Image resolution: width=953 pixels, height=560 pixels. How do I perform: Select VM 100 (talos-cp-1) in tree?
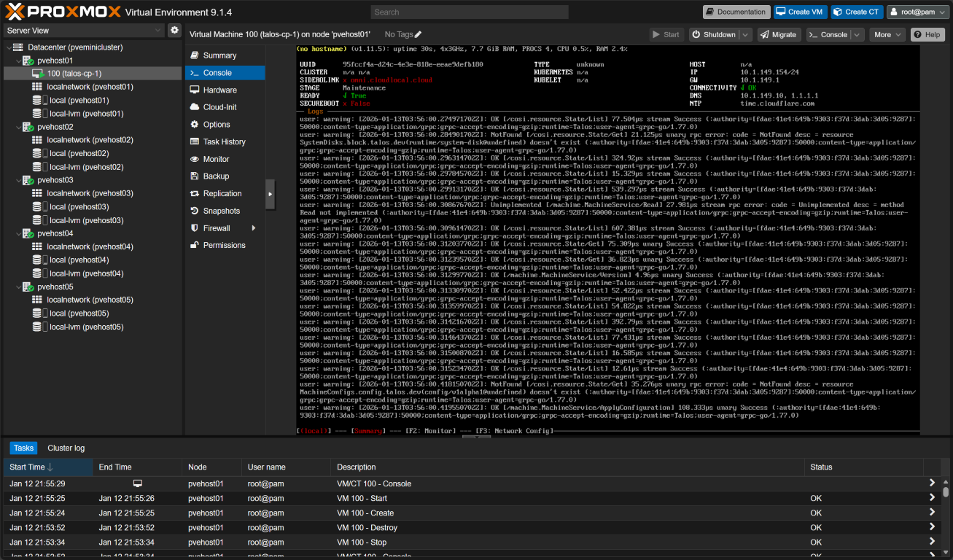tap(74, 74)
